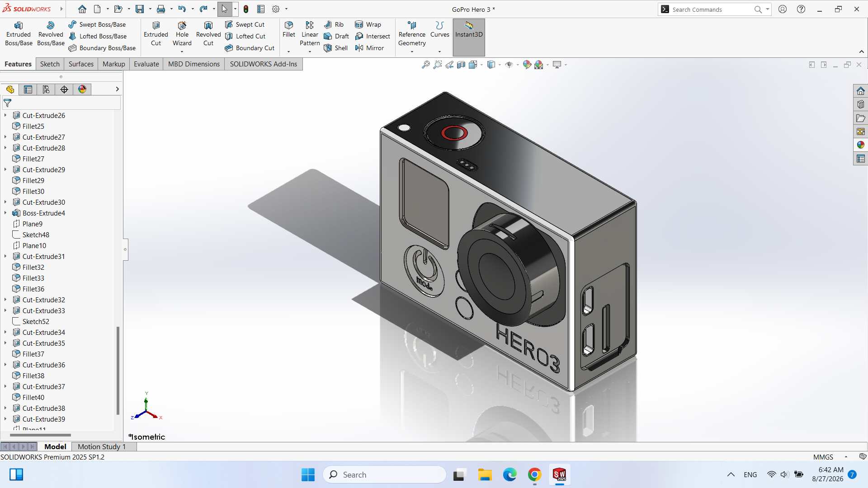
Task: Open Windows Start menu
Action: coord(308,474)
